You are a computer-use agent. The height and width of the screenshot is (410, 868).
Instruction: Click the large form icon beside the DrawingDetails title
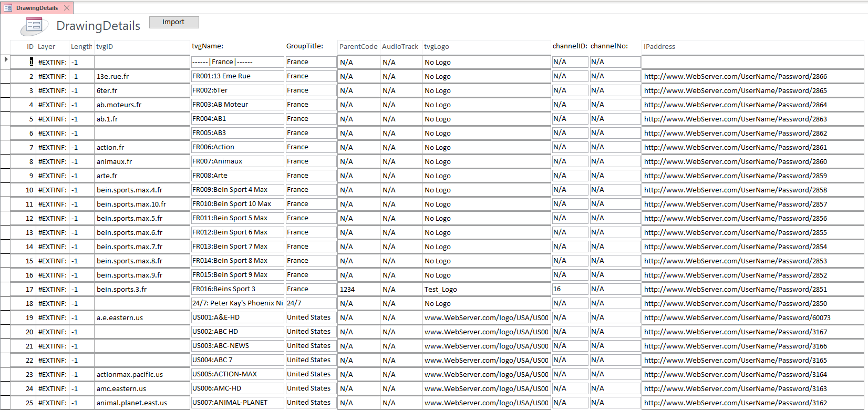(x=34, y=26)
